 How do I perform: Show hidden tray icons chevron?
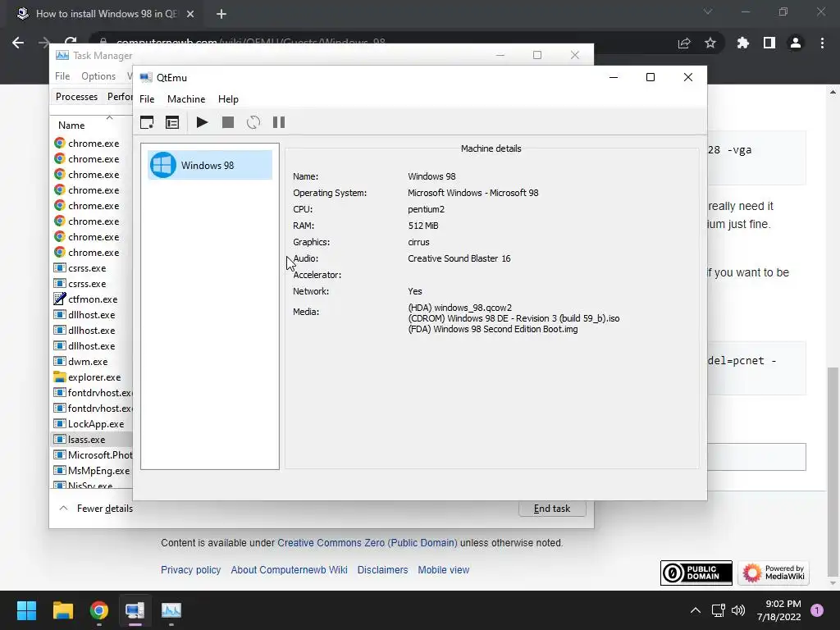coord(696,610)
